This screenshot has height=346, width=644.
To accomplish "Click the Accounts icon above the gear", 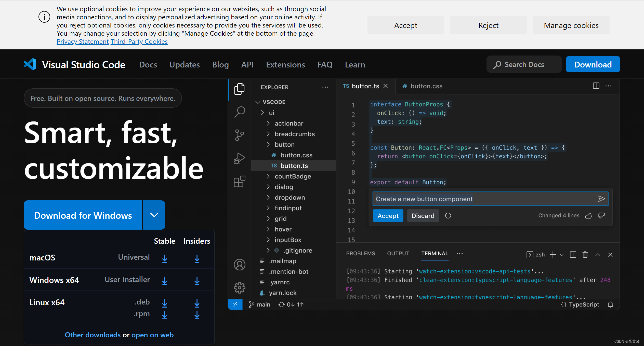I will [240, 265].
